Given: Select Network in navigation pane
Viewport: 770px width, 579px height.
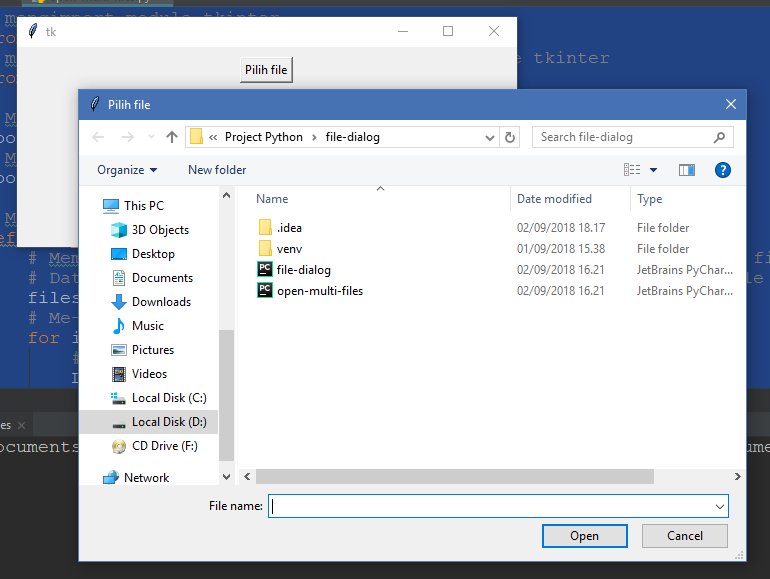Looking at the screenshot, I should point(146,478).
